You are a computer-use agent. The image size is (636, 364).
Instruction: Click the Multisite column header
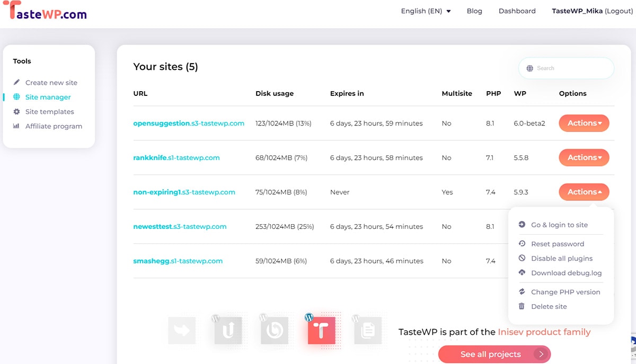[x=457, y=94]
